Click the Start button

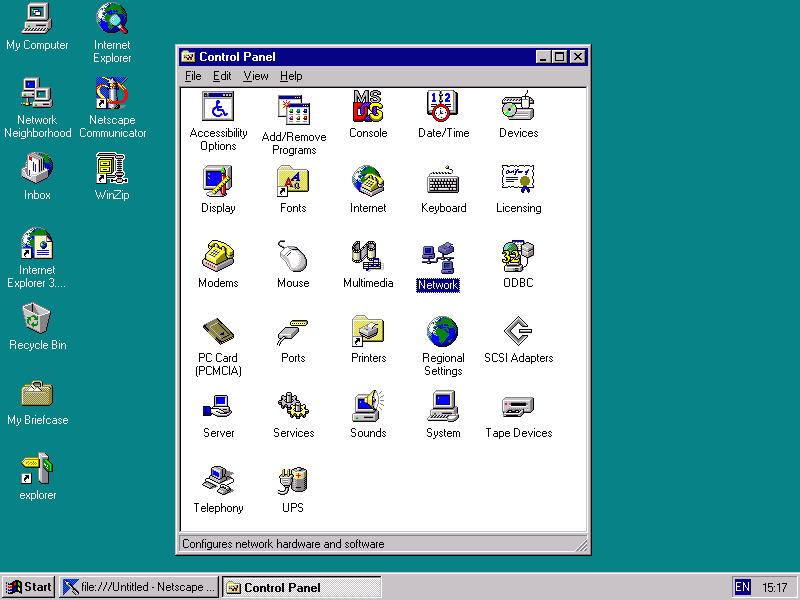click(x=28, y=587)
